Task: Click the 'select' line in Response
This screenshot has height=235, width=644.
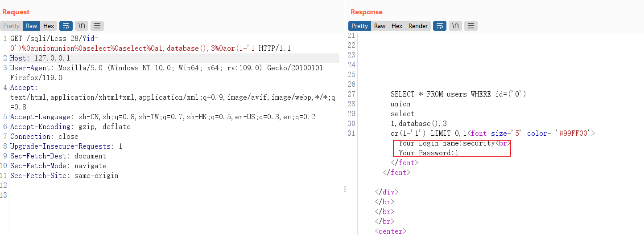Action: pos(402,114)
